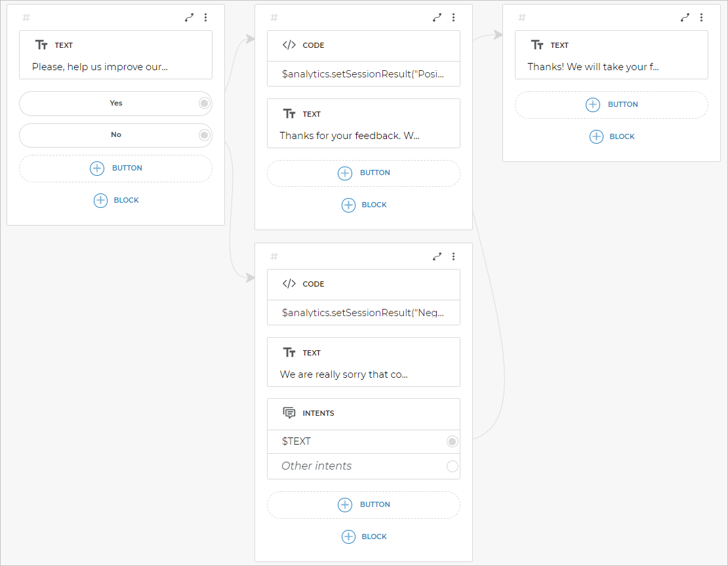The image size is (728, 566).
Task: Open three-dot menu of the first screen
Action: (x=205, y=18)
